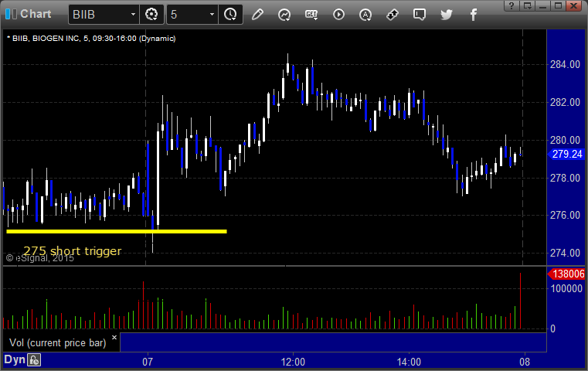The height and width of the screenshot is (371, 588).
Task: Share chart via Twitter icon
Action: click(447, 15)
